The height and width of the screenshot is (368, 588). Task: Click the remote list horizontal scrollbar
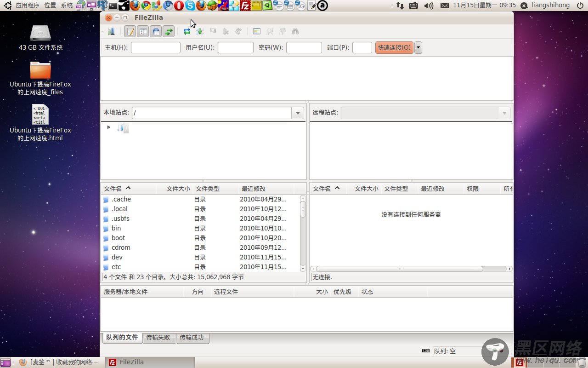tap(411, 269)
